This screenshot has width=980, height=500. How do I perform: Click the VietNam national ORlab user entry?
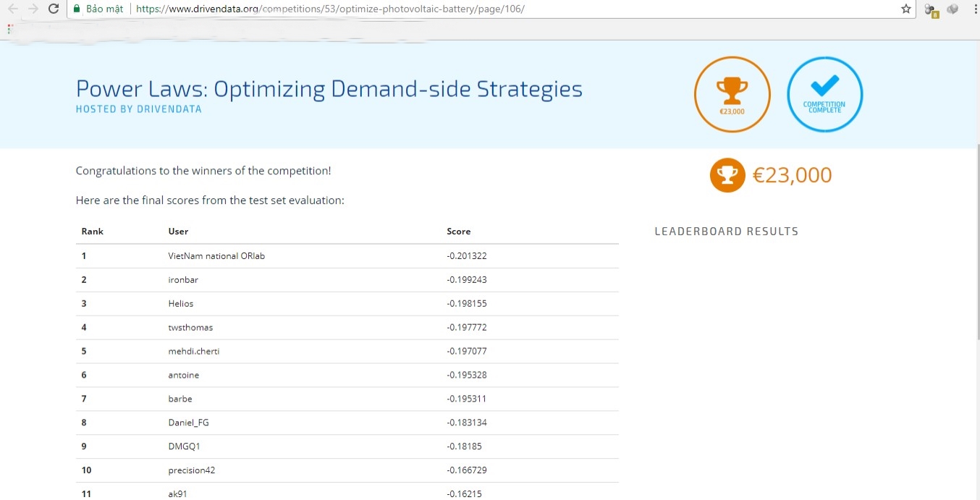[x=216, y=256]
